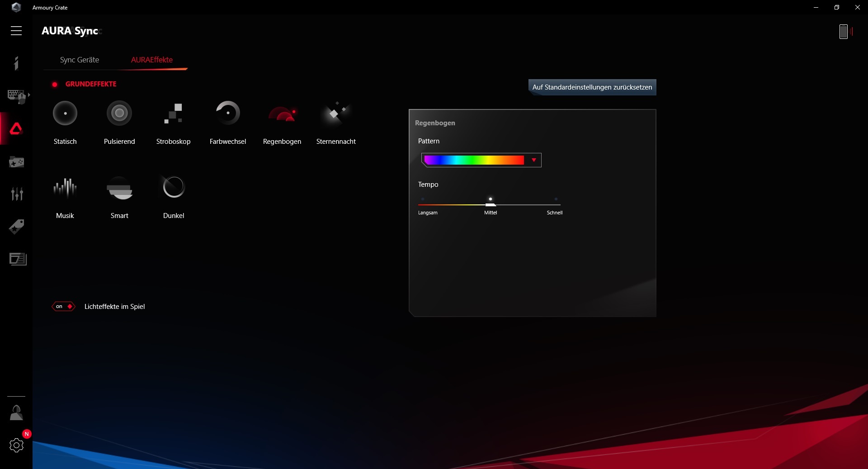Expand the Devices sidebar submenu arrow
Image resolution: width=868 pixels, height=469 pixels.
(x=29, y=95)
